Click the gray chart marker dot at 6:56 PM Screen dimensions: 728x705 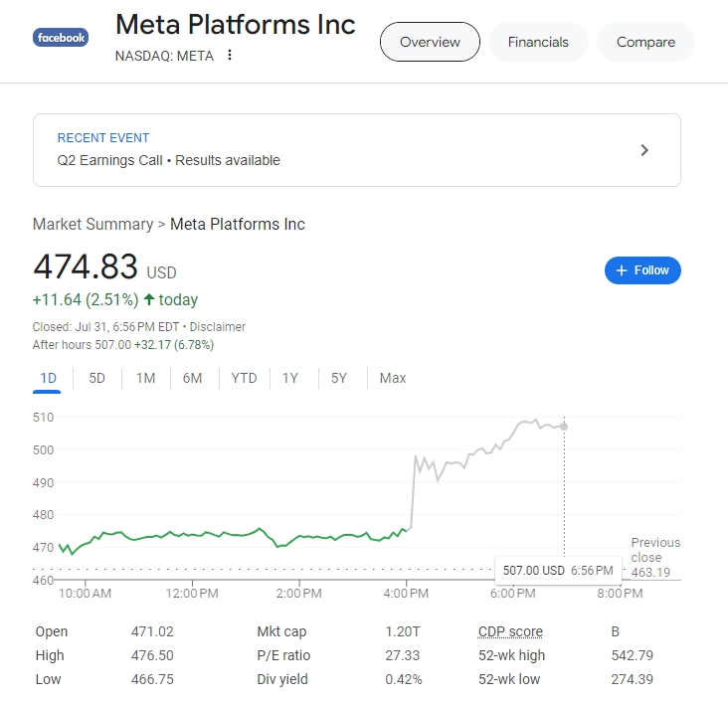[564, 427]
